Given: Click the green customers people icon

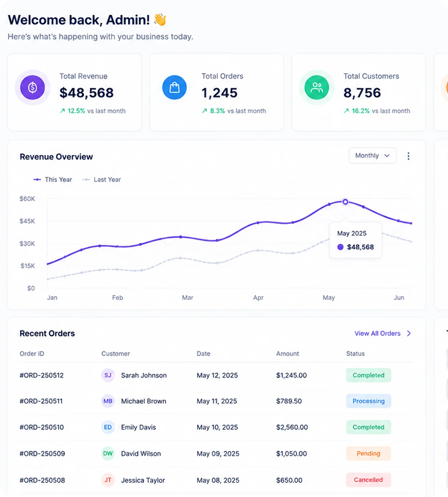Looking at the screenshot, I should 317,88.
